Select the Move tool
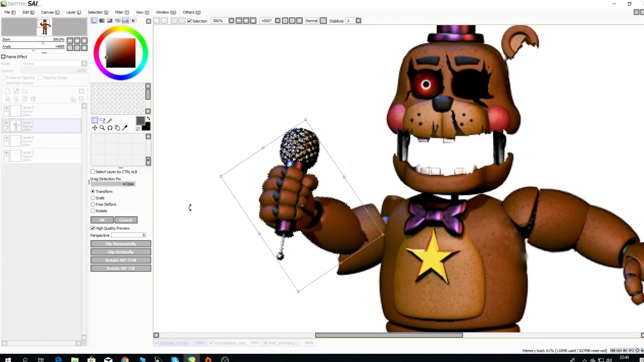Viewport: 644px width, 362px height. [95, 128]
